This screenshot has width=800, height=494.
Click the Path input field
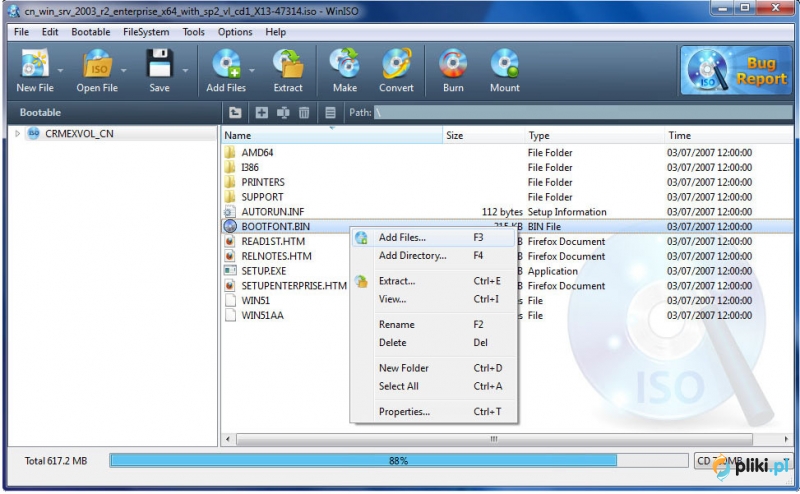(583, 112)
